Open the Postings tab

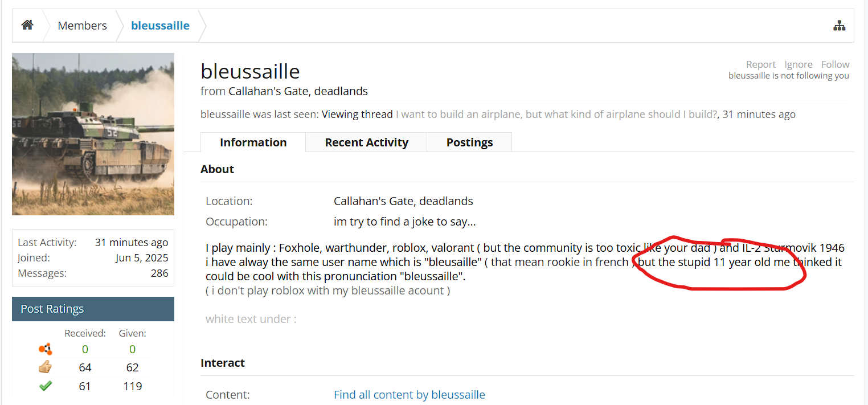pyautogui.click(x=469, y=142)
